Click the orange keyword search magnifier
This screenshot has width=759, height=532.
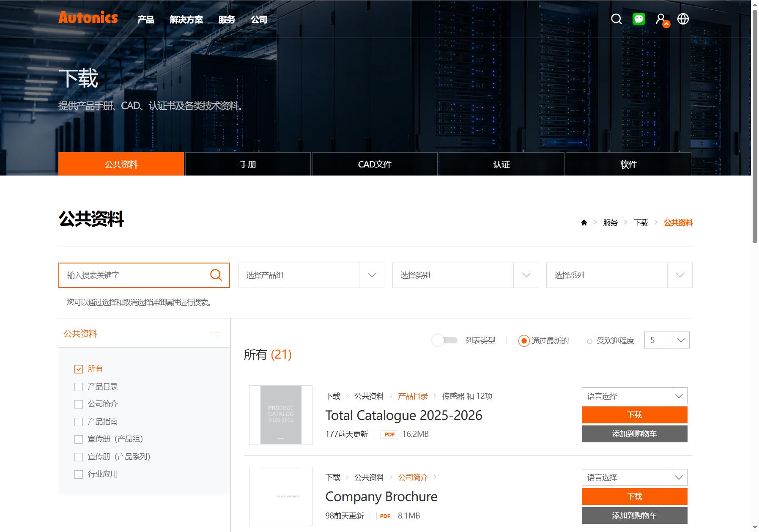point(216,275)
